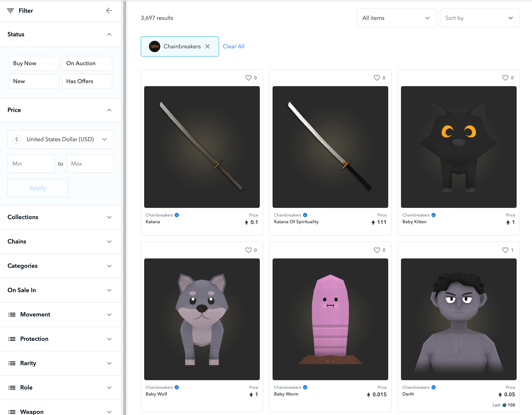
Task: Click the filter lines icon beside Filter
Action: pyautogui.click(x=10, y=11)
